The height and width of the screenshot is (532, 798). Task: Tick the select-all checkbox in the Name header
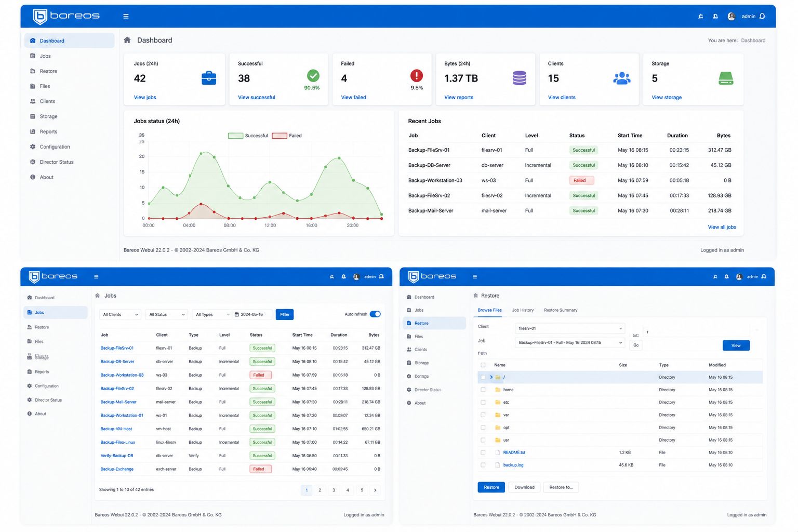483,365
